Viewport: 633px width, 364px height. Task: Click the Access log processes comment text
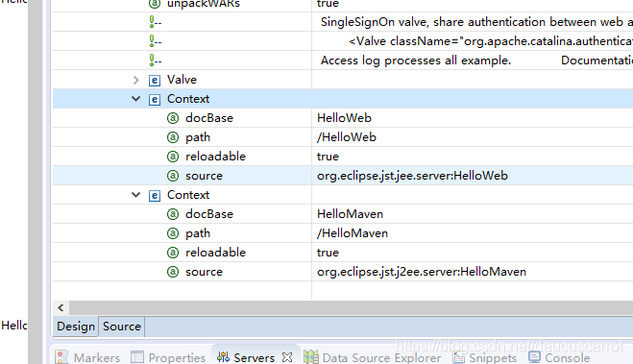[416, 61]
